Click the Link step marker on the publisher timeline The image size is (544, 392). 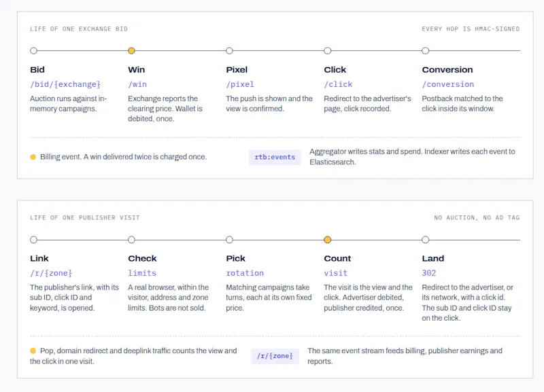(x=33, y=240)
